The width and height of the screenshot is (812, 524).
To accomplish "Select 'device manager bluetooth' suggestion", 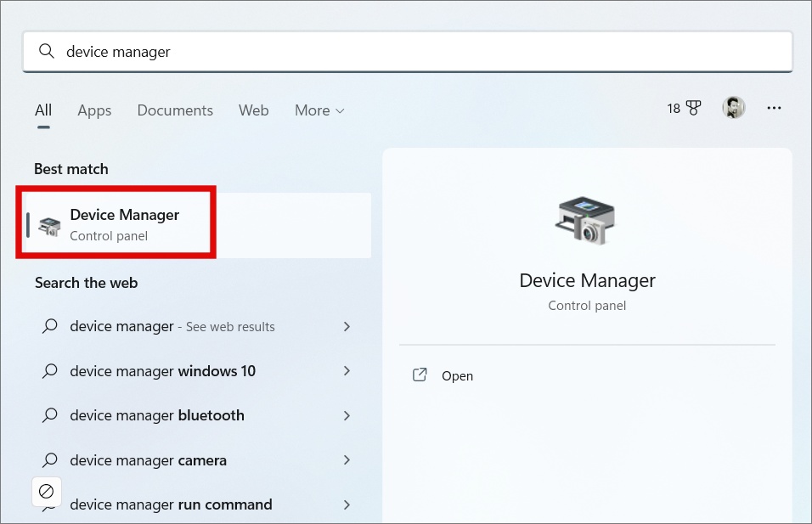I will [x=199, y=415].
